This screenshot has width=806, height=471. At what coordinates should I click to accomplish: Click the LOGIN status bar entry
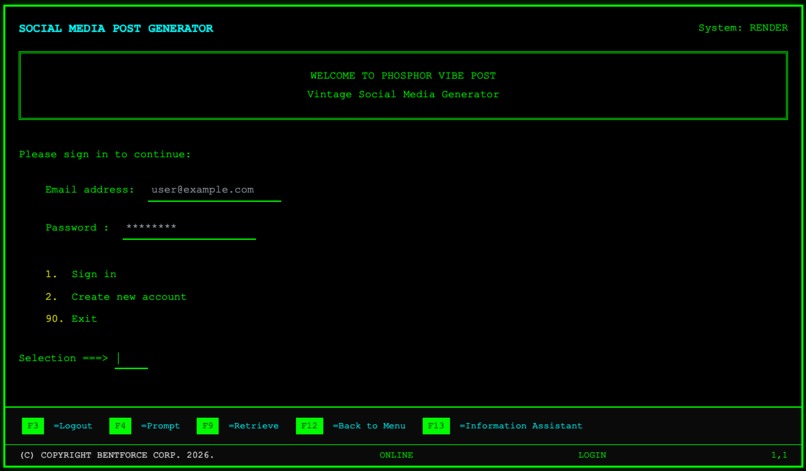[592, 455]
